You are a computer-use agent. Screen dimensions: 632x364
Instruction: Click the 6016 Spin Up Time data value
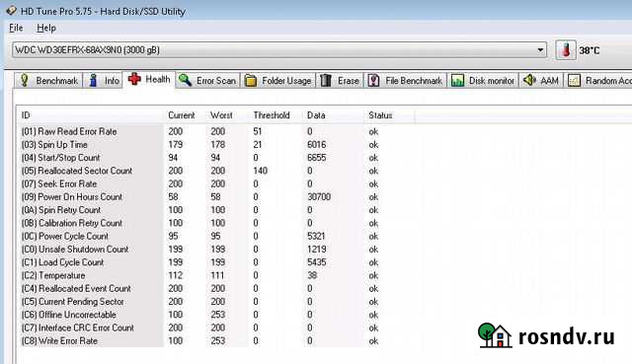316,145
